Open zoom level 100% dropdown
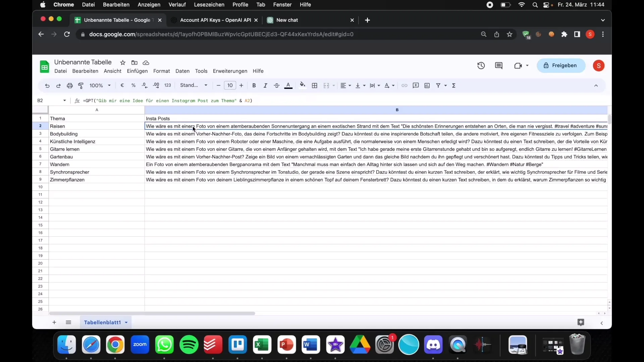This screenshot has height=362, width=644. 100,85
